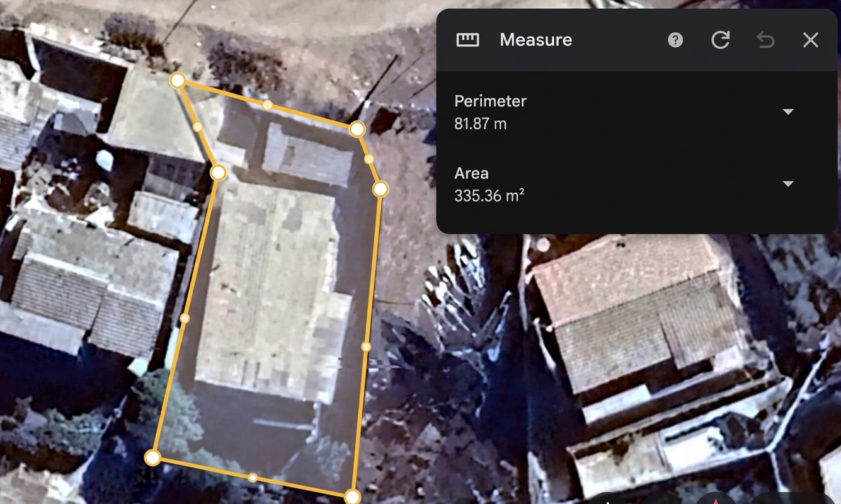Screen dimensions: 841x504
Task: Close the Measure panel
Action: pyautogui.click(x=811, y=40)
